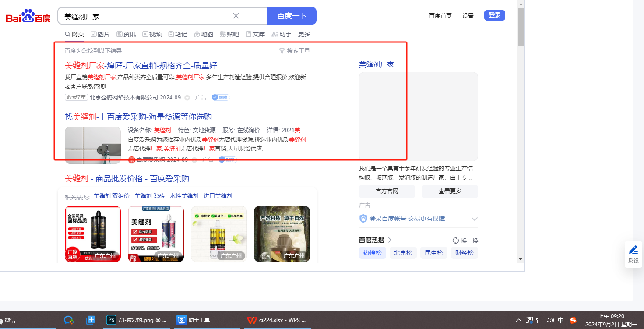The height and width of the screenshot is (329, 644).
Task: Switch to the 视频 tab
Action: (x=152, y=34)
